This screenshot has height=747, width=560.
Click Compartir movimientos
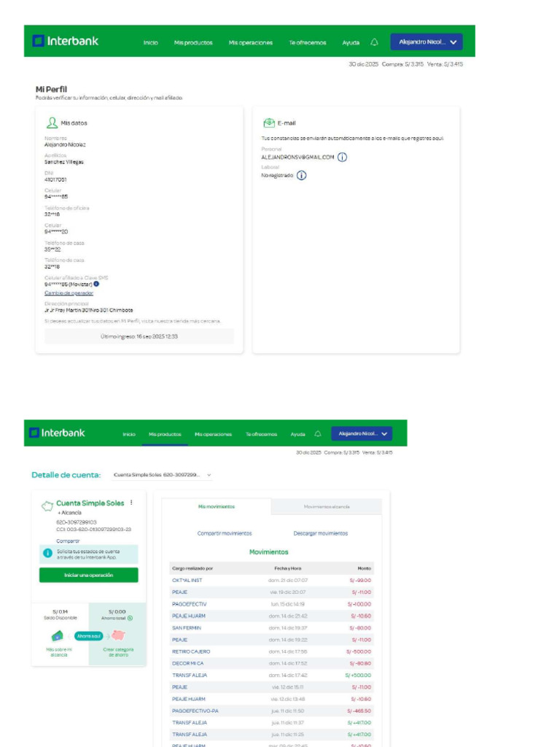point(225,533)
